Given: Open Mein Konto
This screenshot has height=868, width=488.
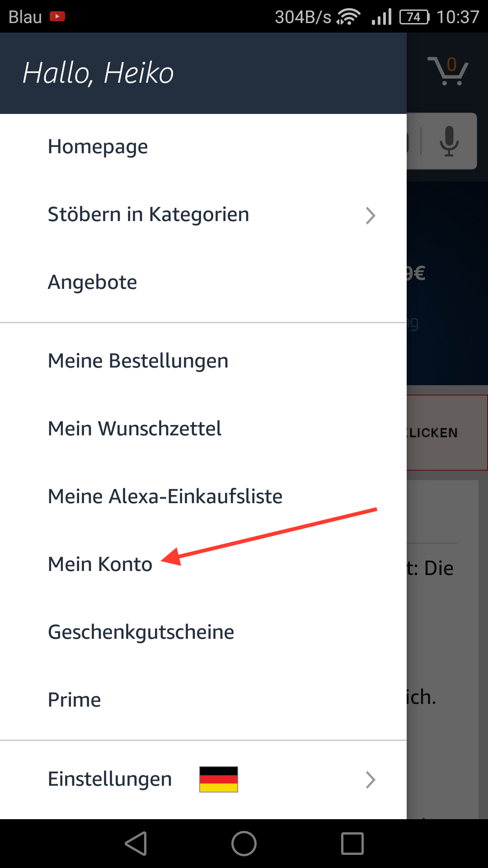Looking at the screenshot, I should 100,564.
